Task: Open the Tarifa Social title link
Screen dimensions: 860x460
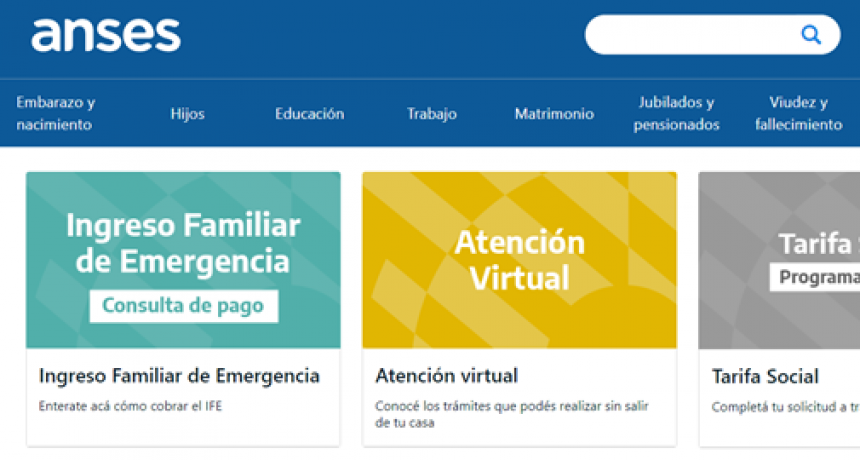Action: coord(765,377)
